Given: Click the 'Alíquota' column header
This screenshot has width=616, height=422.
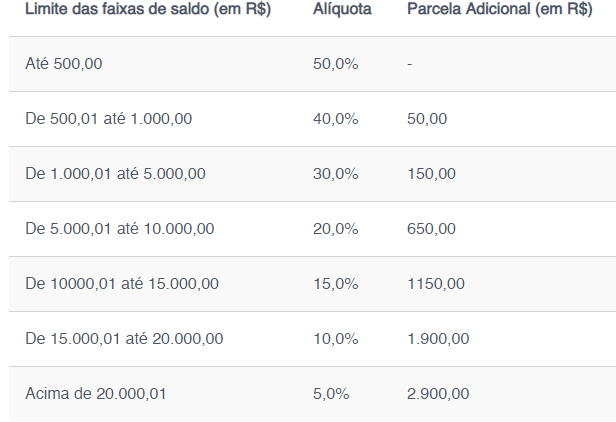Looking at the screenshot, I should [342, 9].
